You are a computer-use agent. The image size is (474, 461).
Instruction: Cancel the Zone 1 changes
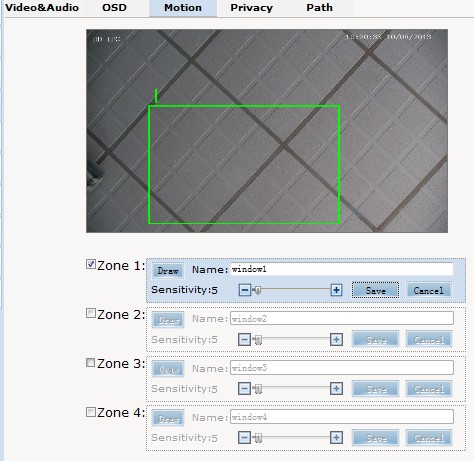pyautogui.click(x=429, y=290)
